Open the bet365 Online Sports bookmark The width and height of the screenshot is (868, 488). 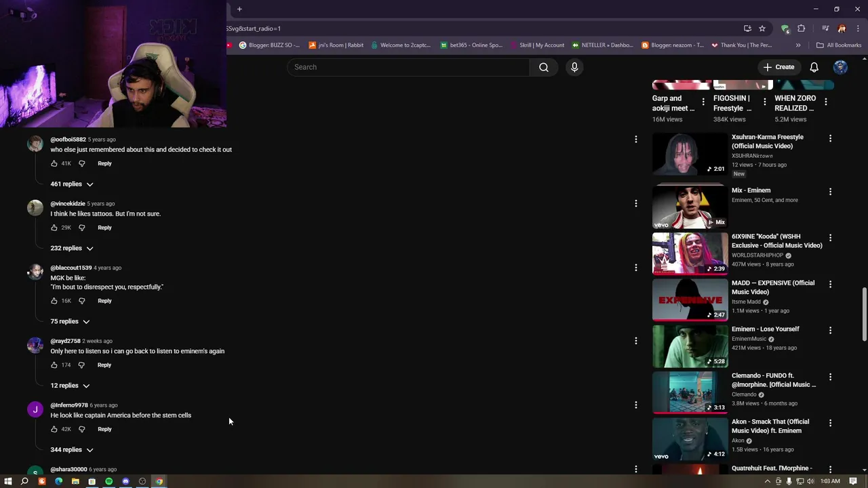click(472, 45)
